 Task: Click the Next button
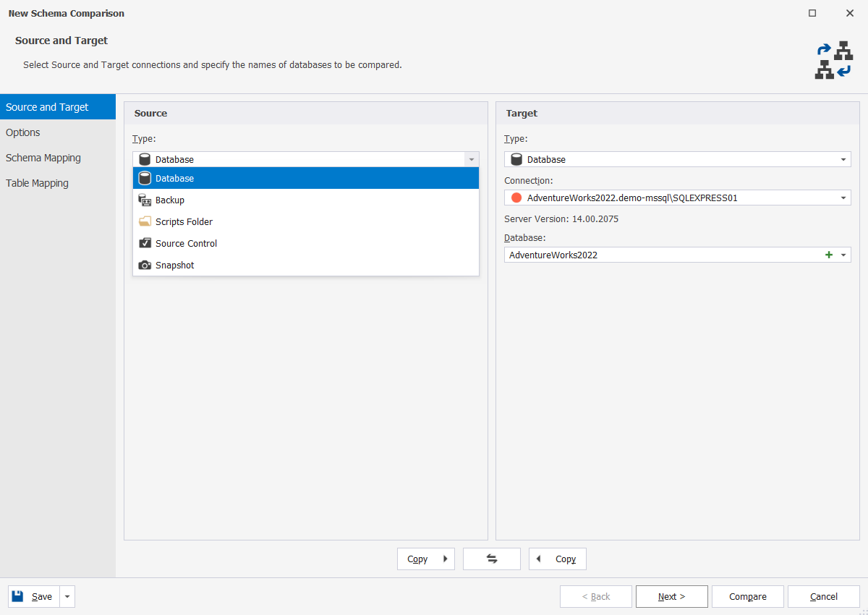click(x=671, y=596)
